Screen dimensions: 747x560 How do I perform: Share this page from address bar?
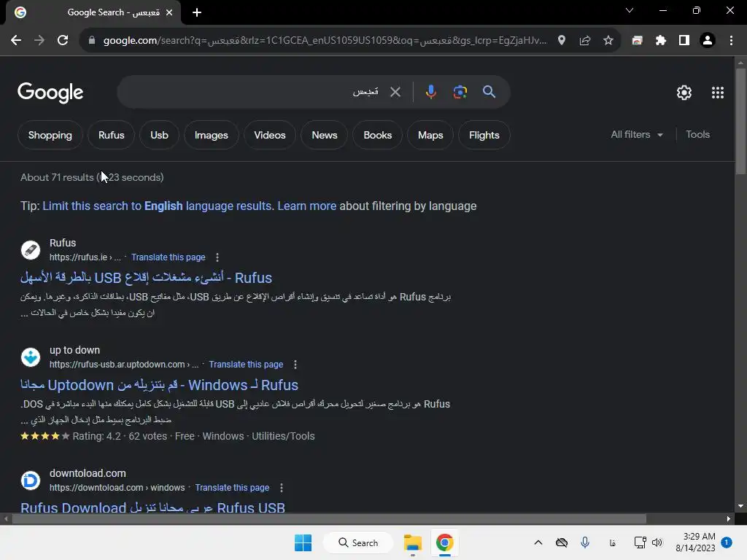[x=585, y=41]
